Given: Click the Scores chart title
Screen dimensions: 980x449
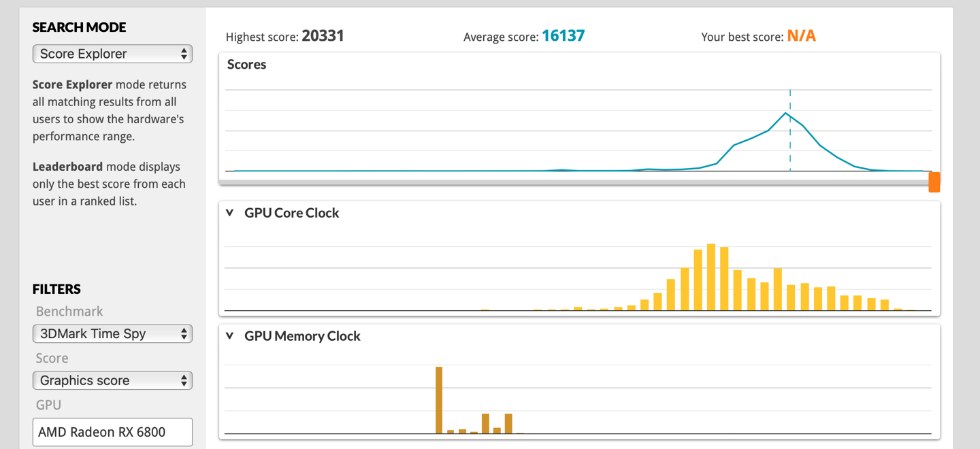Looking at the screenshot, I should tap(246, 65).
